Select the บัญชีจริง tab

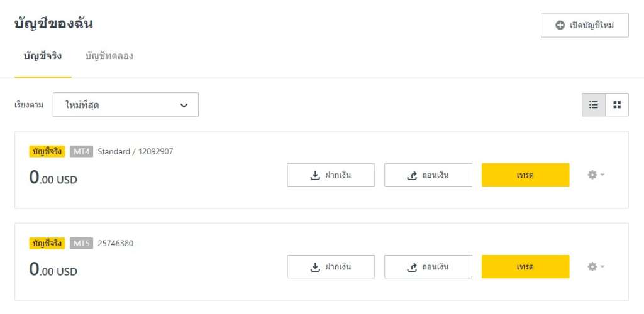pos(43,56)
